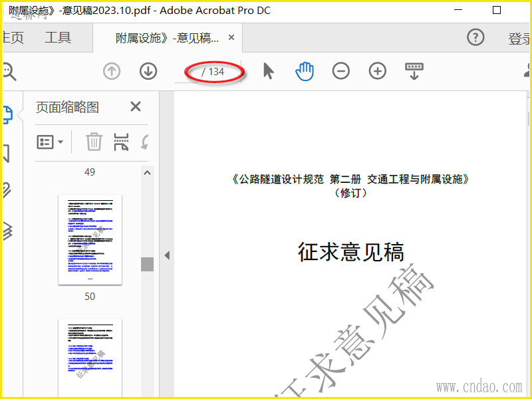Zoom out with the minus button

tap(341, 71)
